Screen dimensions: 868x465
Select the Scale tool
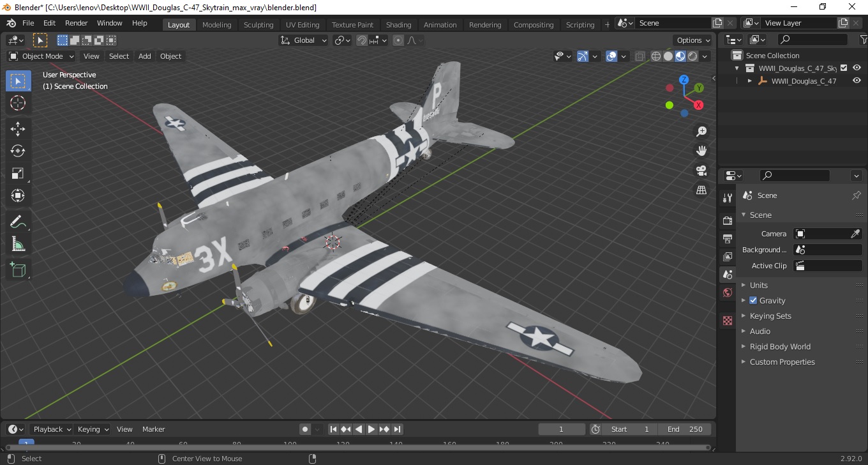click(x=18, y=173)
